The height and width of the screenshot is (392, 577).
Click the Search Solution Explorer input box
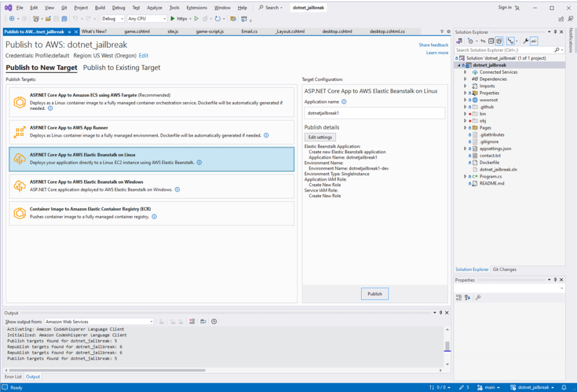click(504, 50)
